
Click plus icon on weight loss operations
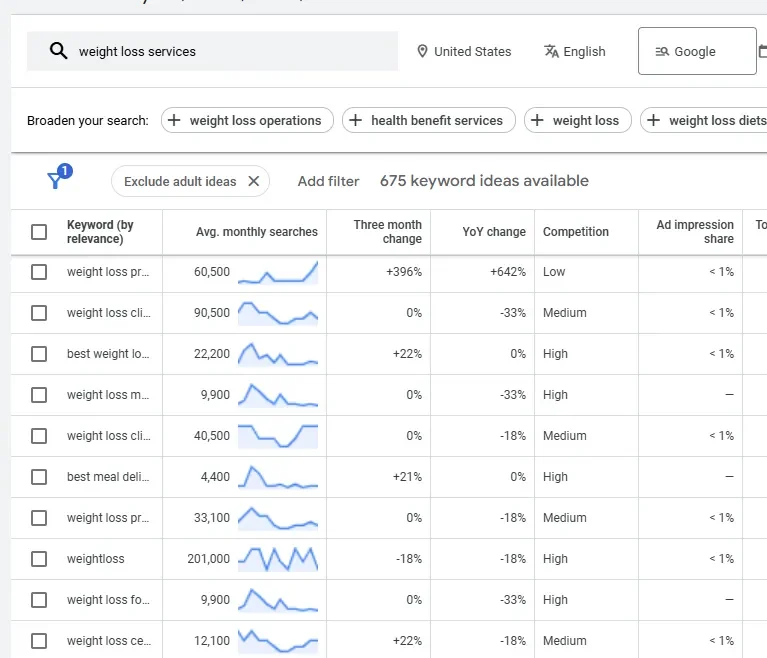(175, 120)
